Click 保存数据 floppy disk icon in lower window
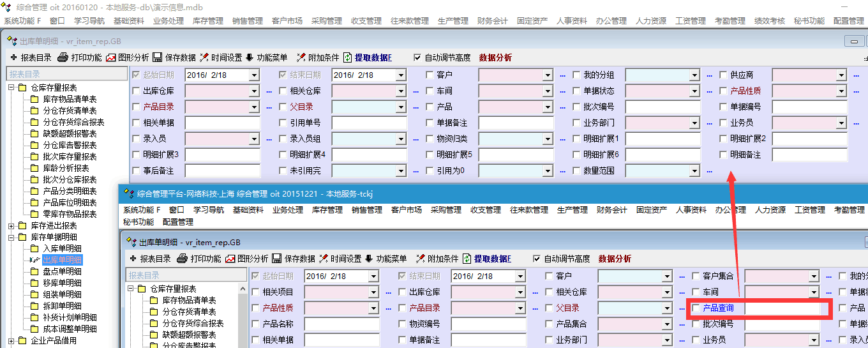The image size is (868, 348). click(277, 259)
